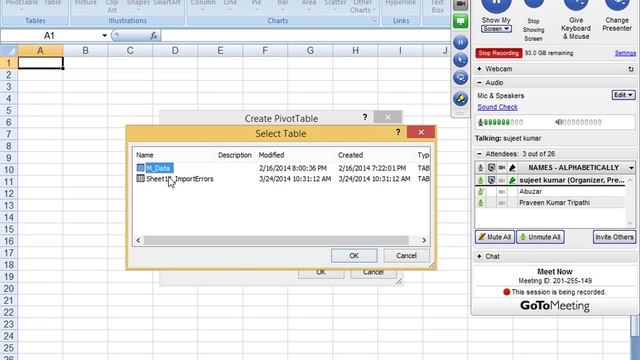Click the Mute All button

pos(495,237)
